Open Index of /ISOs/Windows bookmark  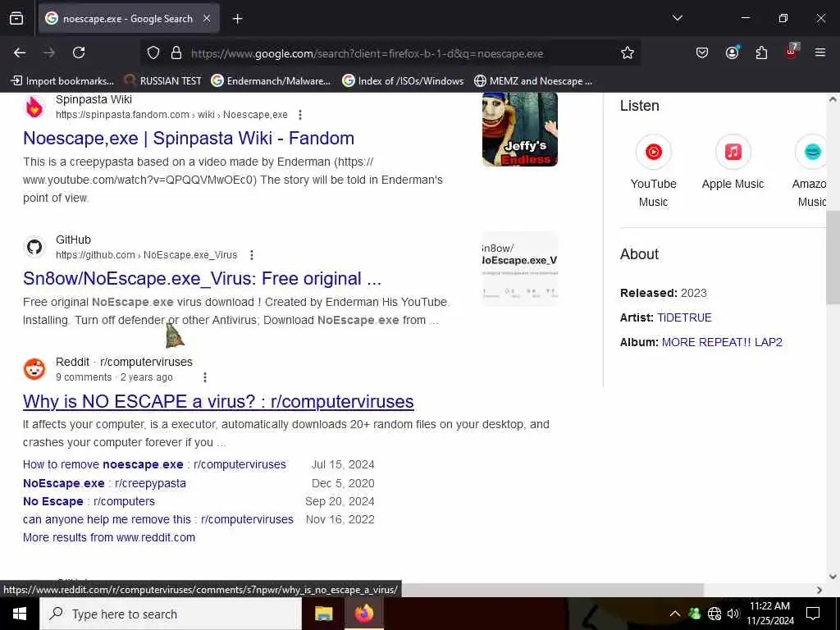click(x=403, y=81)
